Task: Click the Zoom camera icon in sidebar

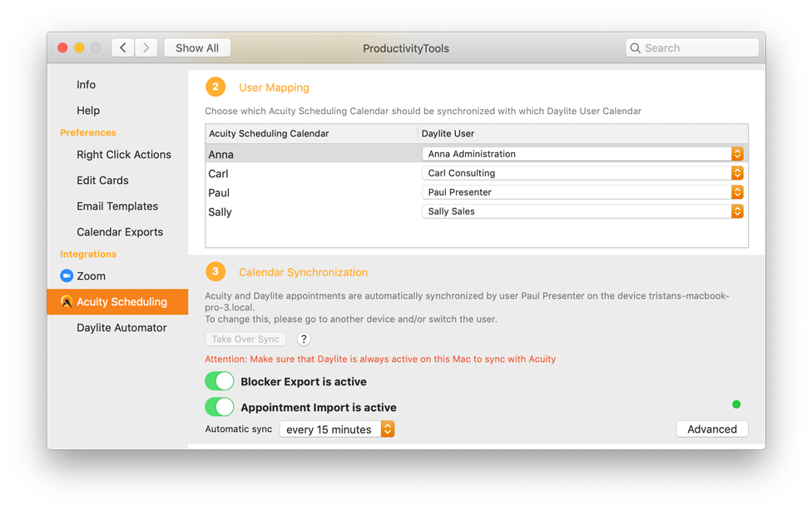Action: click(x=67, y=275)
